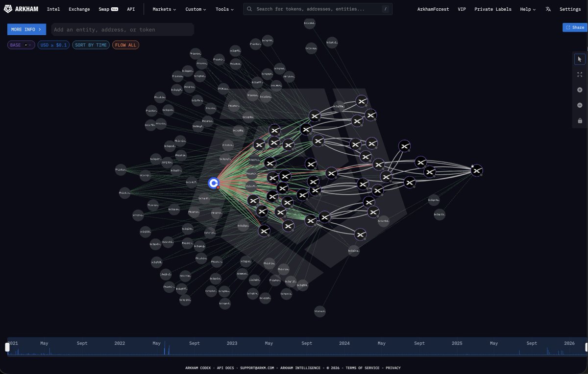Click the 2023 label on the timeline
Viewport: 588px width, 374px height.
click(x=232, y=343)
